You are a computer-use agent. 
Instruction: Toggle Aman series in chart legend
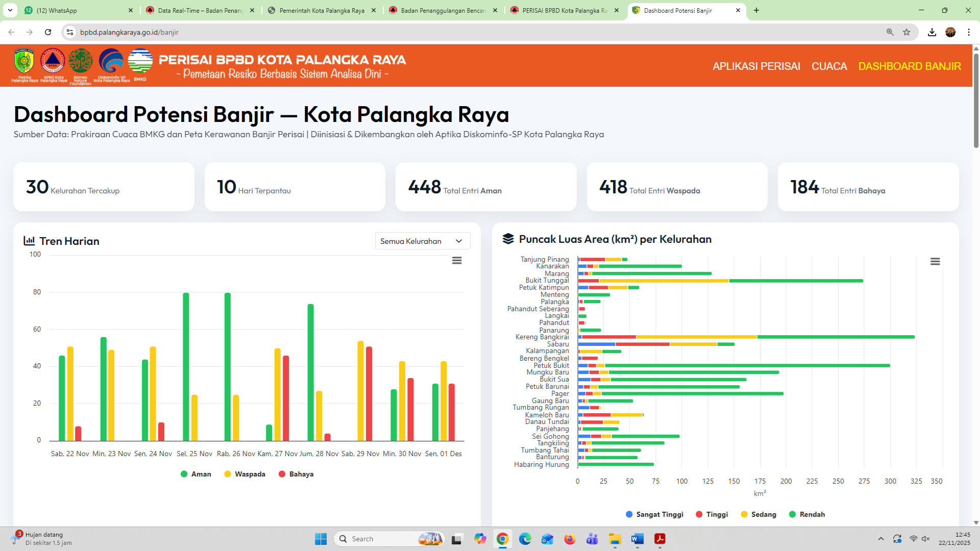click(196, 474)
